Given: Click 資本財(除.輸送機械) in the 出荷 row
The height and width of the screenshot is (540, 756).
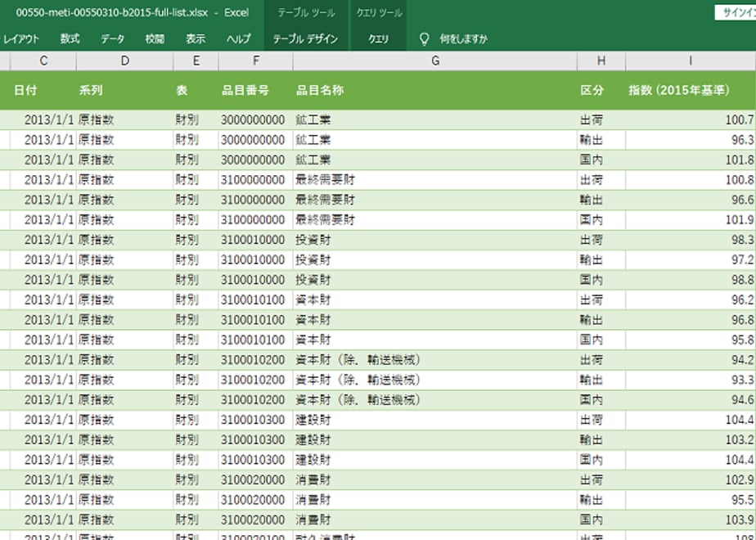Looking at the screenshot, I should click(435, 360).
